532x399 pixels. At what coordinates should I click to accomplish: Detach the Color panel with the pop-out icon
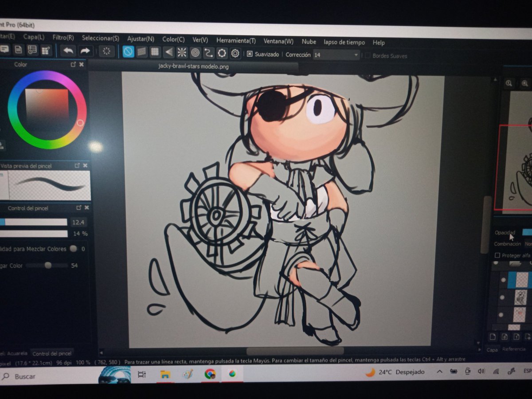(x=74, y=65)
